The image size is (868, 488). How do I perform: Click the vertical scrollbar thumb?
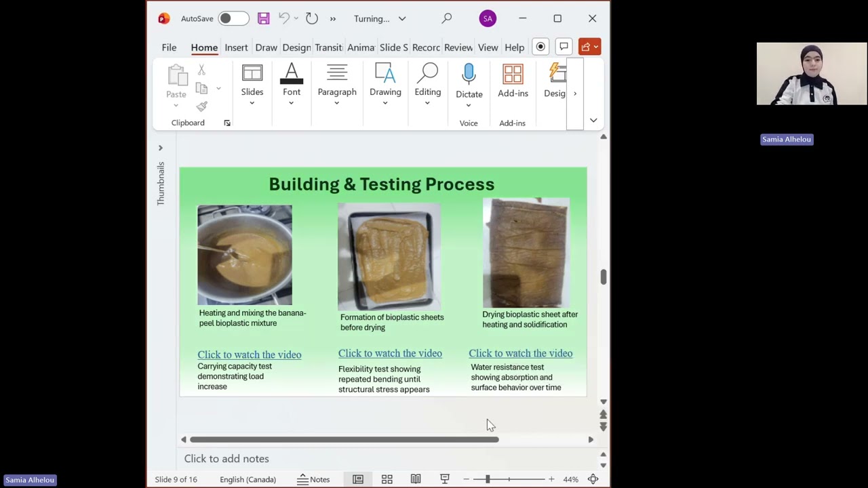tap(603, 277)
